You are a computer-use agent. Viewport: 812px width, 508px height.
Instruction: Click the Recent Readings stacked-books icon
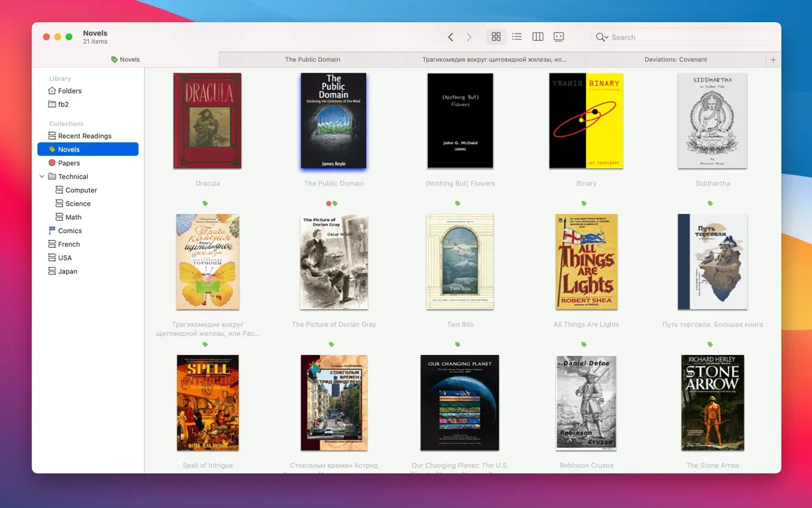point(52,136)
